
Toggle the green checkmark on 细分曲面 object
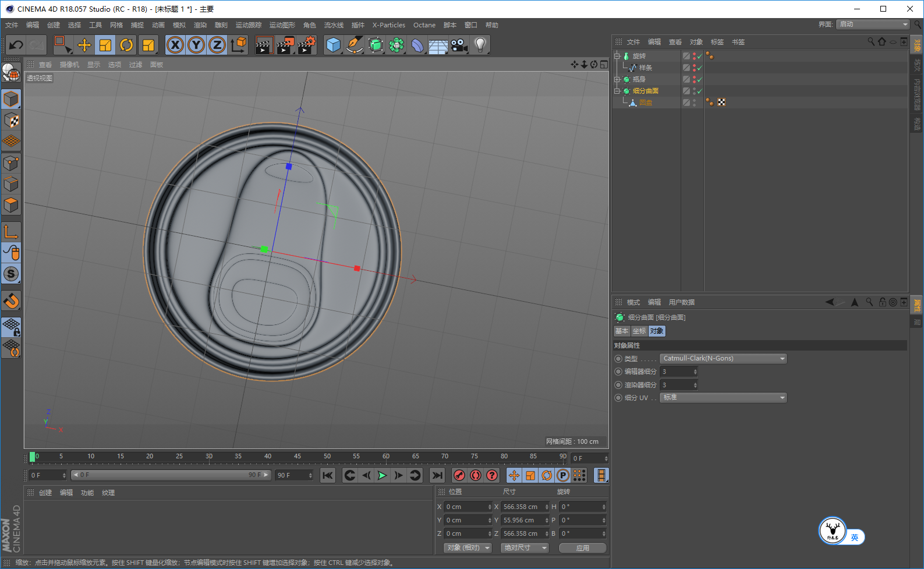pyautogui.click(x=699, y=91)
